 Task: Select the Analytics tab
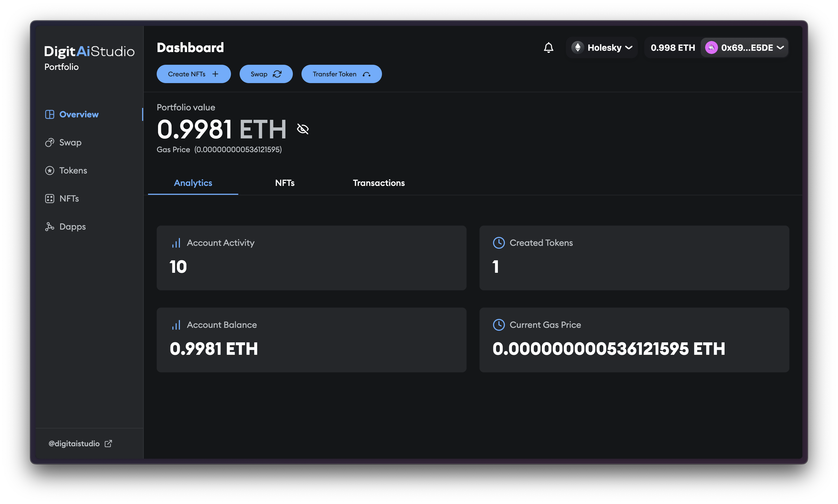pyautogui.click(x=193, y=183)
